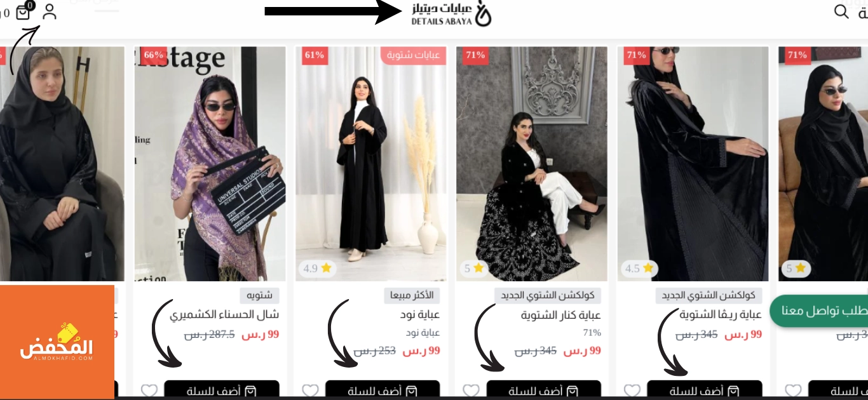Open the عباية كنار الشتوية product title
This screenshot has height=400, width=868.
pyautogui.click(x=561, y=315)
